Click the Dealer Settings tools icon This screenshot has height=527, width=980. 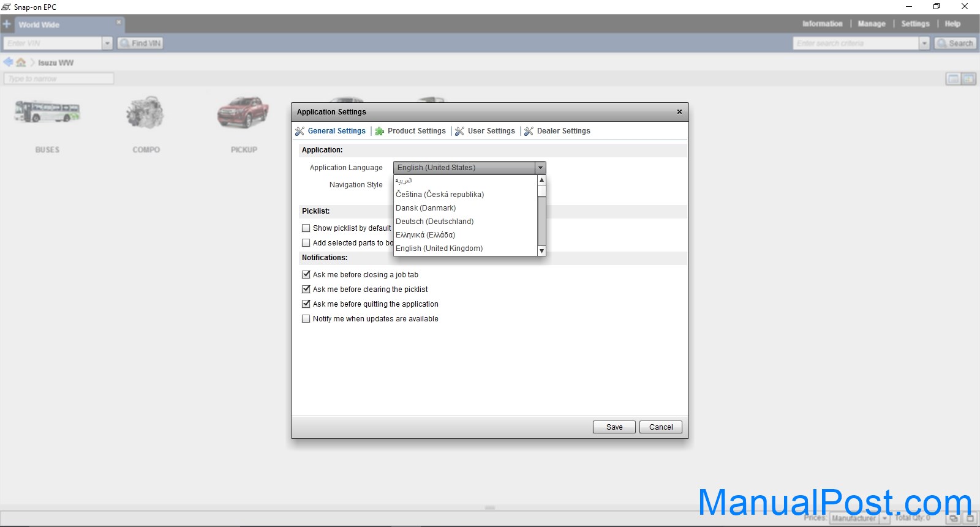(x=529, y=131)
